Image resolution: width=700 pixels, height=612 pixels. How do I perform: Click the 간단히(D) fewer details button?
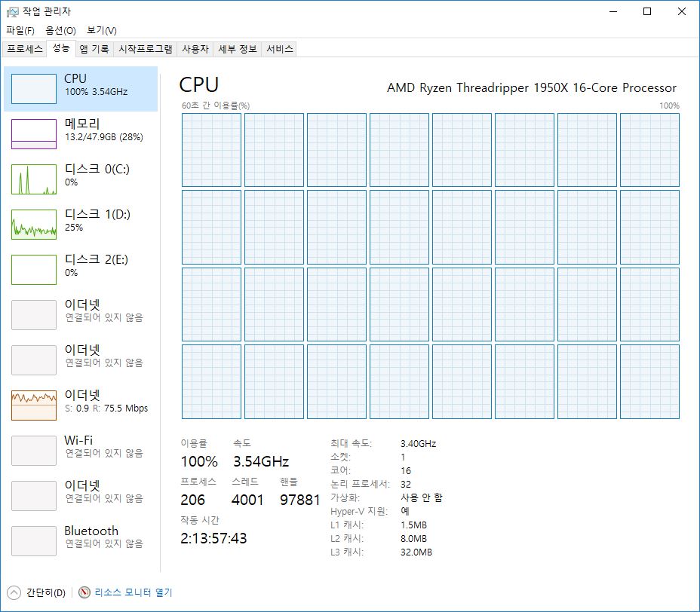[x=45, y=592]
